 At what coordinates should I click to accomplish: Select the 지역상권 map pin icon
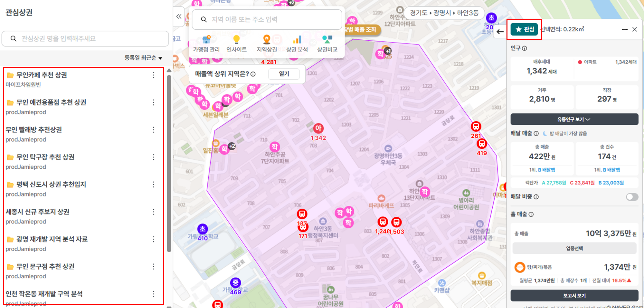[267, 40]
